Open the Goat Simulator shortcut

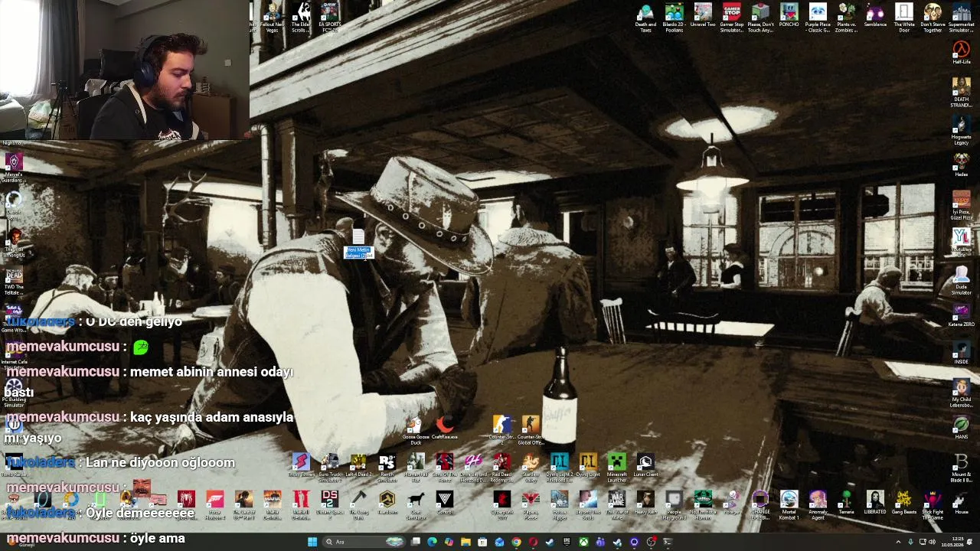point(416,505)
